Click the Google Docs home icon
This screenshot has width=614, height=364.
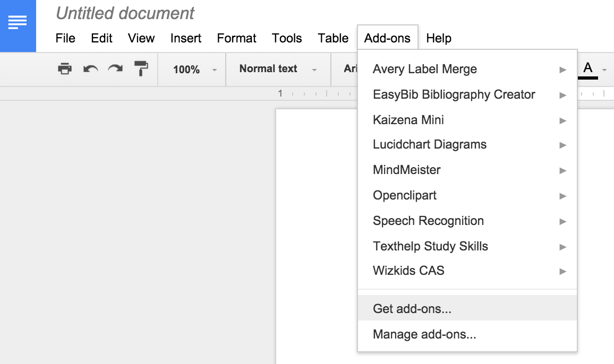point(18,26)
